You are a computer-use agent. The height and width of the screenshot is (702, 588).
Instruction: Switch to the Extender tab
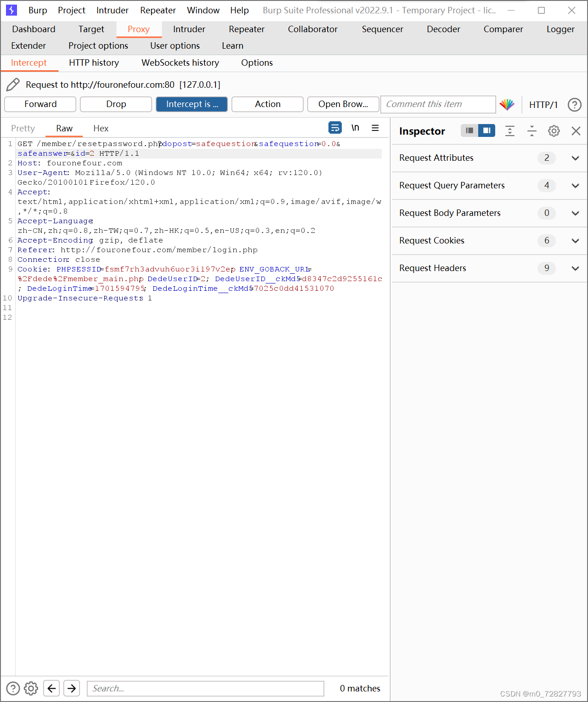coord(28,45)
